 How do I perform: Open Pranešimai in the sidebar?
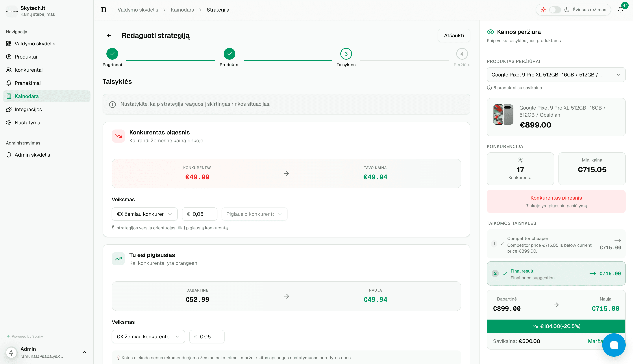tap(47, 83)
